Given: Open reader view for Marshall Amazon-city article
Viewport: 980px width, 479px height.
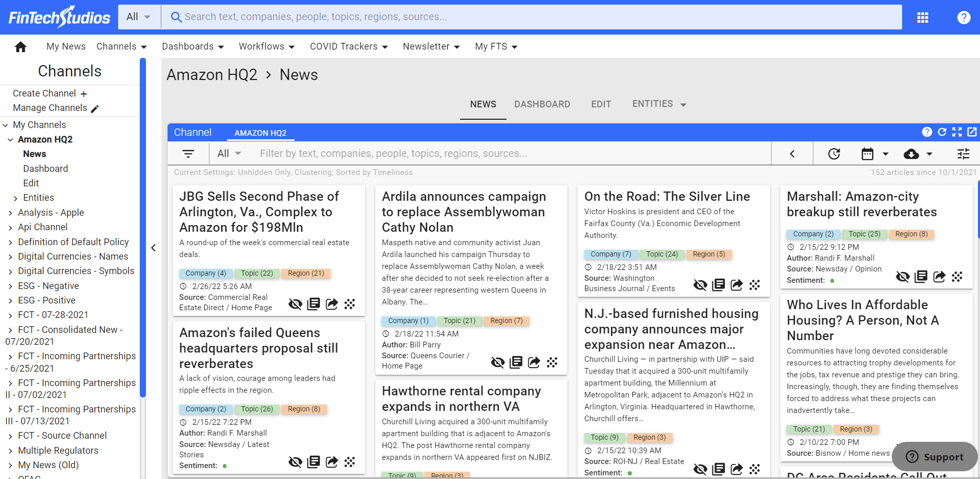Looking at the screenshot, I should [921, 277].
